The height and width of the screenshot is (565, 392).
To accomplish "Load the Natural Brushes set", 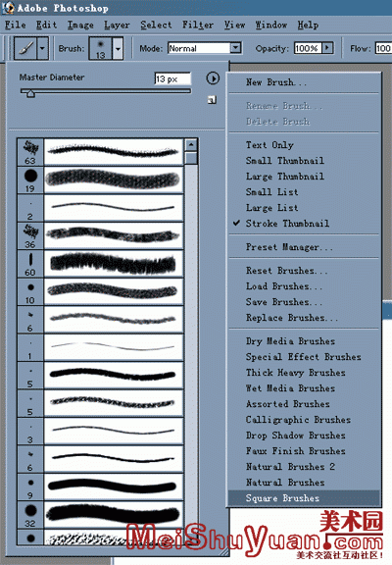I will (x=305, y=483).
